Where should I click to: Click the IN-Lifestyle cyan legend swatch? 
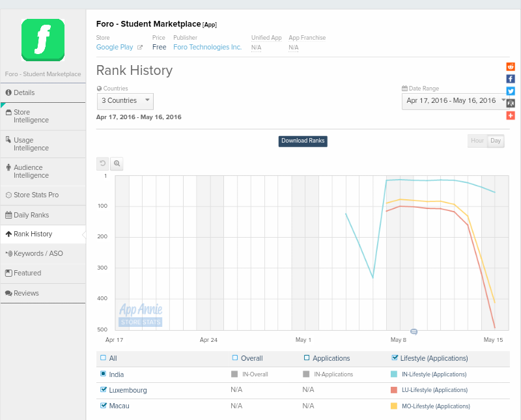pyautogui.click(x=393, y=374)
